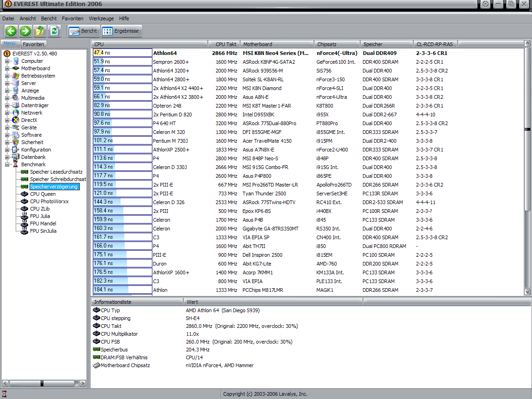
Task: Select EVEREST v2.50.480 root node
Action: (35, 54)
